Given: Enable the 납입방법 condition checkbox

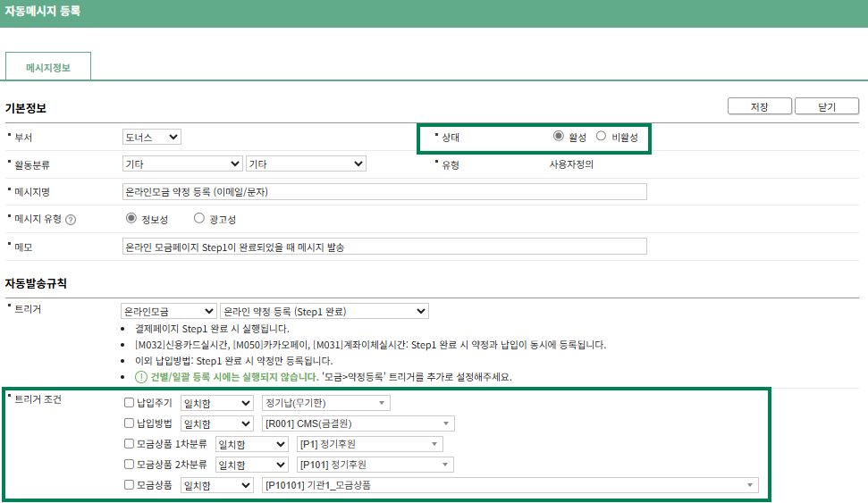Looking at the screenshot, I should point(129,423).
